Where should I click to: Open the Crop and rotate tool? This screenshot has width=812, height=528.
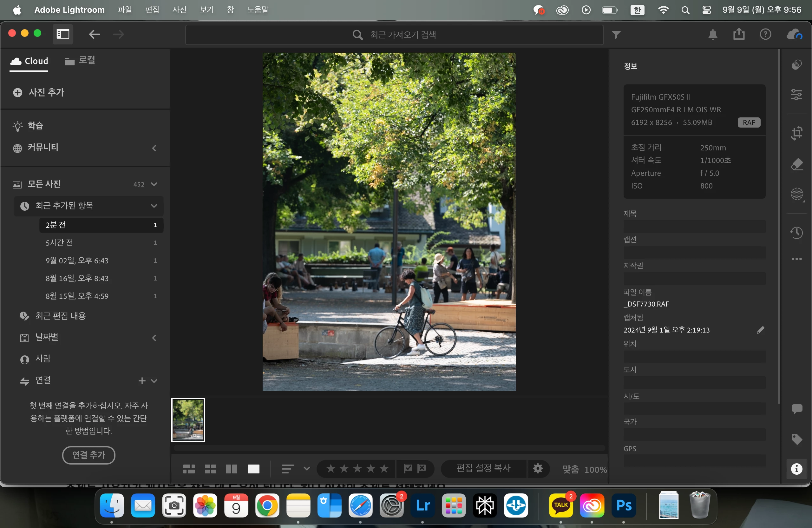[x=796, y=133]
